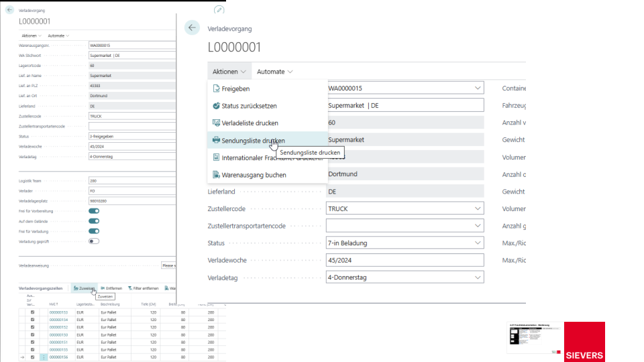Expand the Verladetag 4-Donnerstag dropdown on the right
The width and height of the screenshot is (644, 362).
pyautogui.click(x=478, y=278)
